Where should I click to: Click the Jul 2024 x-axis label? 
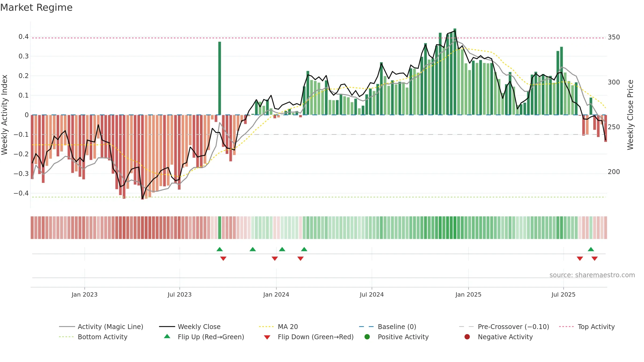pos(372,294)
